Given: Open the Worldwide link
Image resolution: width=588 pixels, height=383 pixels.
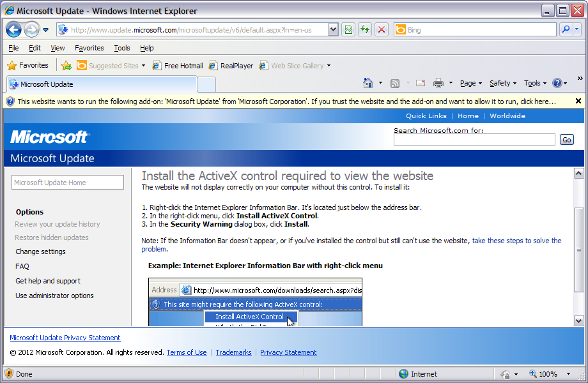Looking at the screenshot, I should 507,116.
